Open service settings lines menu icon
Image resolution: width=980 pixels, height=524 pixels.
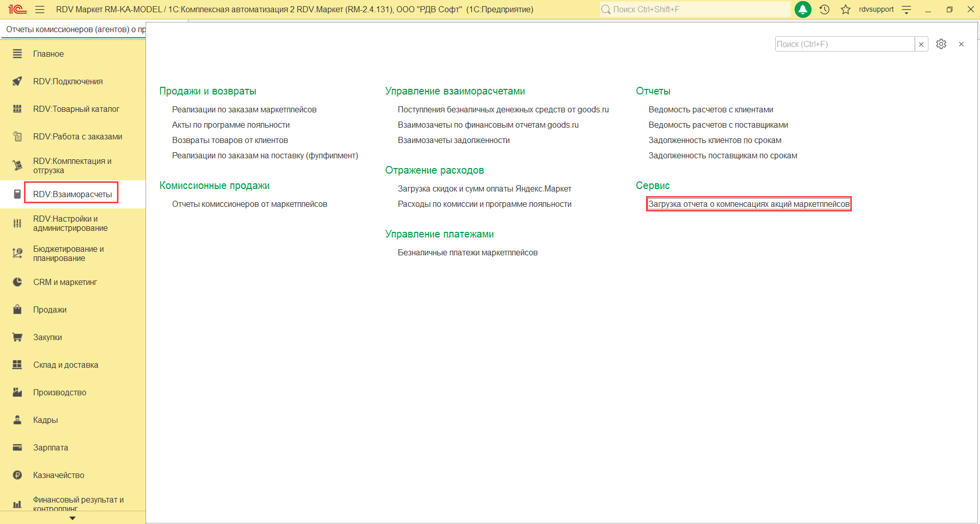(906, 9)
